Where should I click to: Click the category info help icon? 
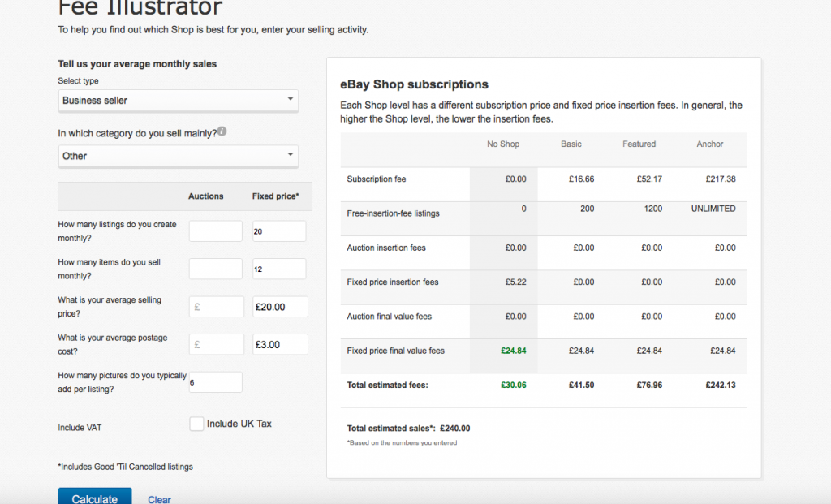(x=222, y=131)
